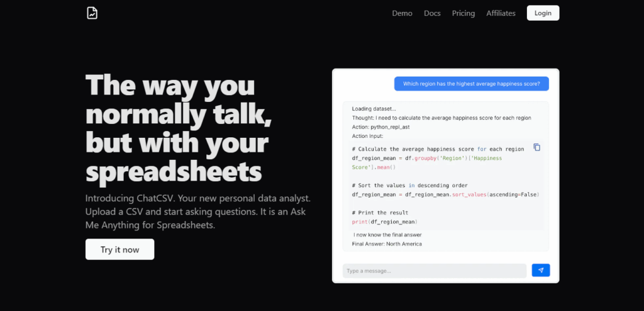
Task: Click the main headline about spreadsheets
Action: (x=179, y=129)
